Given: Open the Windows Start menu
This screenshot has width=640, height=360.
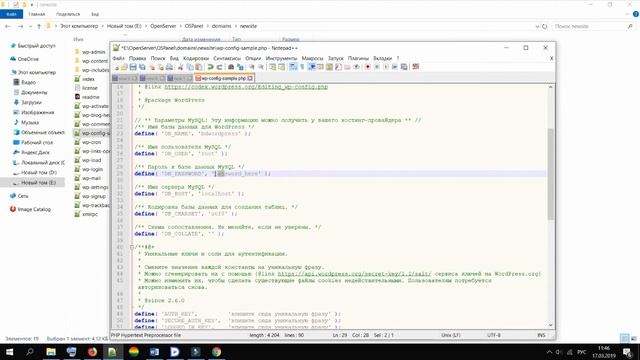Looking at the screenshot, I should (x=9, y=351).
